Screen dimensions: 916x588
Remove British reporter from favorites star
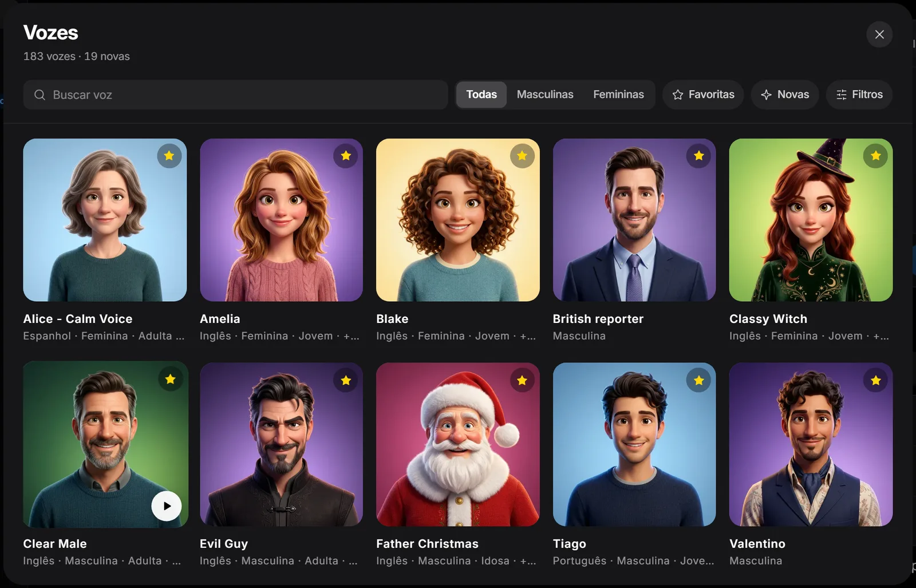699,156
